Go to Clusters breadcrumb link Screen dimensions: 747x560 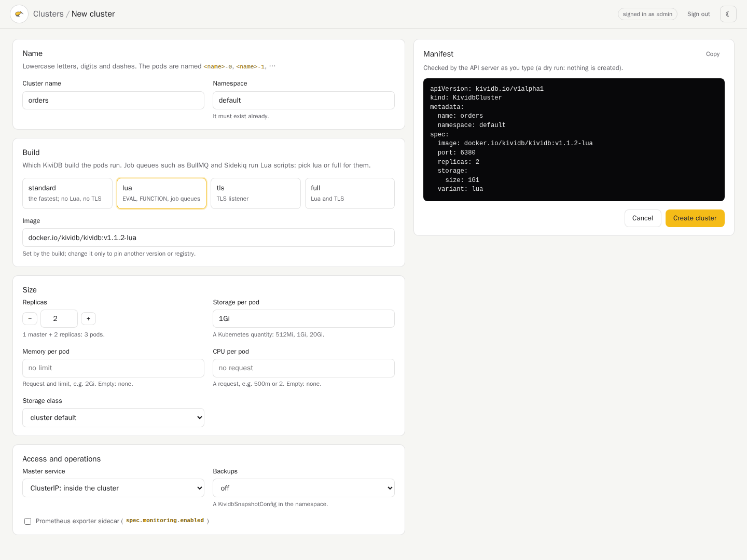48,14
